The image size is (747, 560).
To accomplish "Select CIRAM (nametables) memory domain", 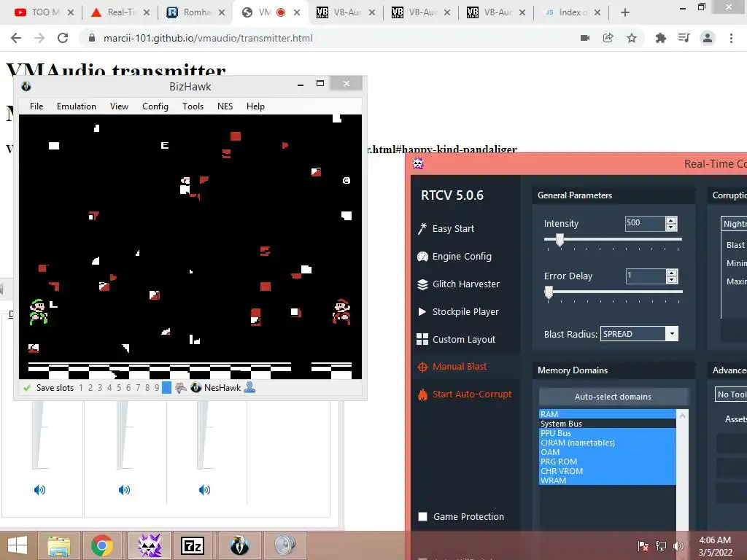I will coord(608,443).
